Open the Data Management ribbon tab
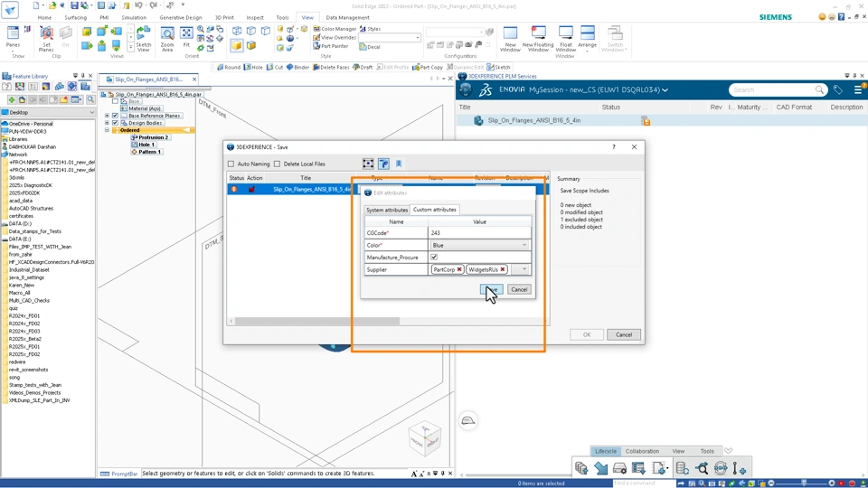868x488 pixels. point(347,18)
